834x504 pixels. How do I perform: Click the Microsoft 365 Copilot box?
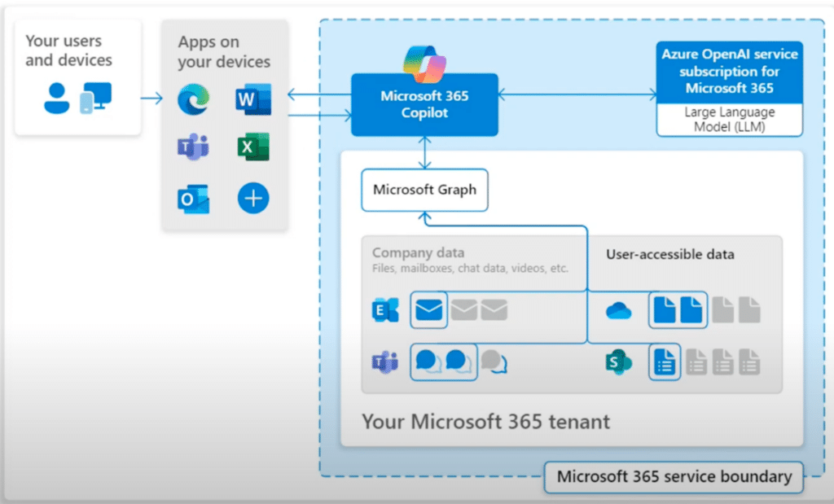(x=424, y=105)
